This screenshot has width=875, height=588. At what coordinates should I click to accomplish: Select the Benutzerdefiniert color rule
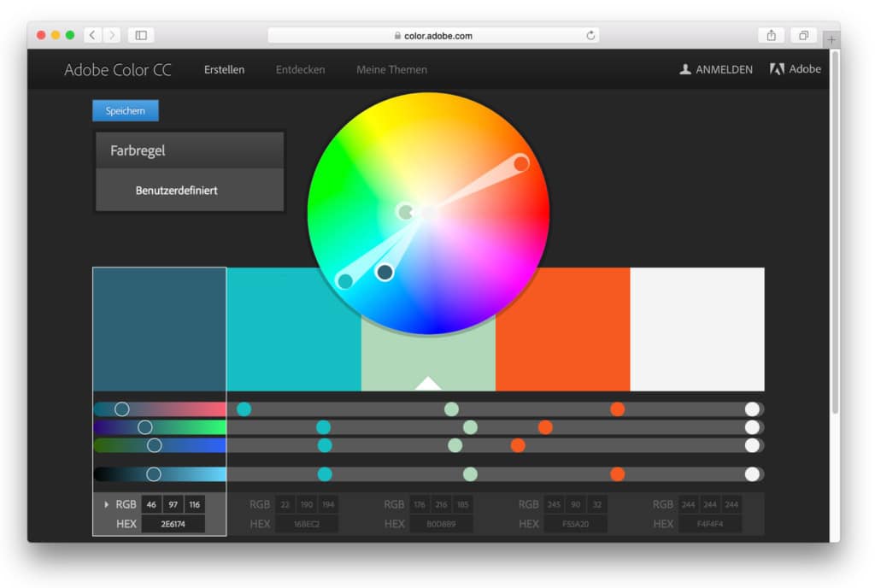tap(190, 191)
